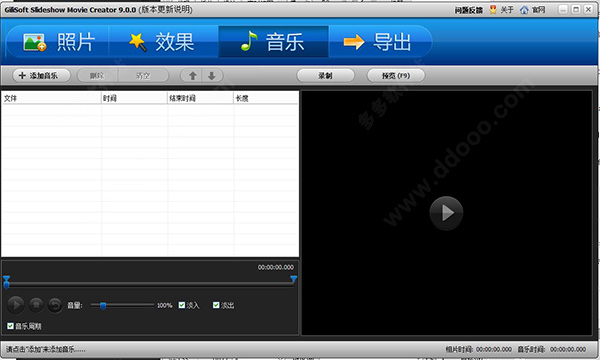Click the status hint 请点击"添加"来添加音乐
600x360 pixels.
point(46,349)
